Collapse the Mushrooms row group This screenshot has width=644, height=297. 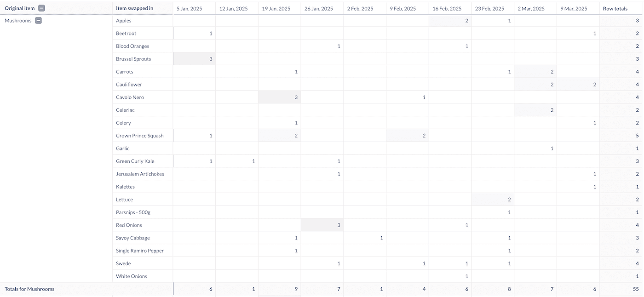[39, 21]
